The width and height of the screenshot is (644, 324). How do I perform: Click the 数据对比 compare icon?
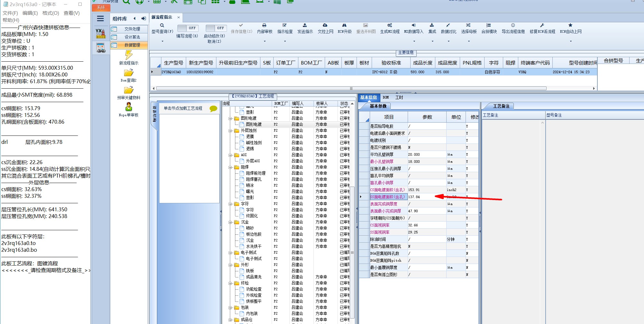(448, 25)
